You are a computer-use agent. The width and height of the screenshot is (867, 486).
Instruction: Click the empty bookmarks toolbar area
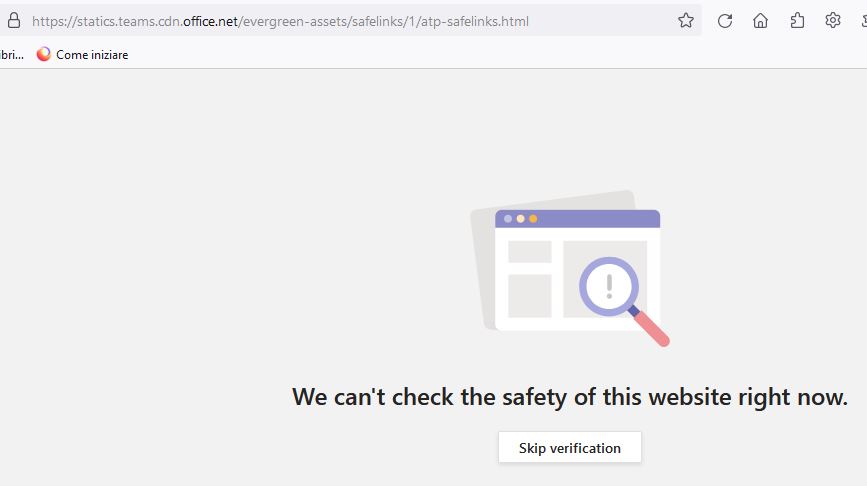[498, 54]
